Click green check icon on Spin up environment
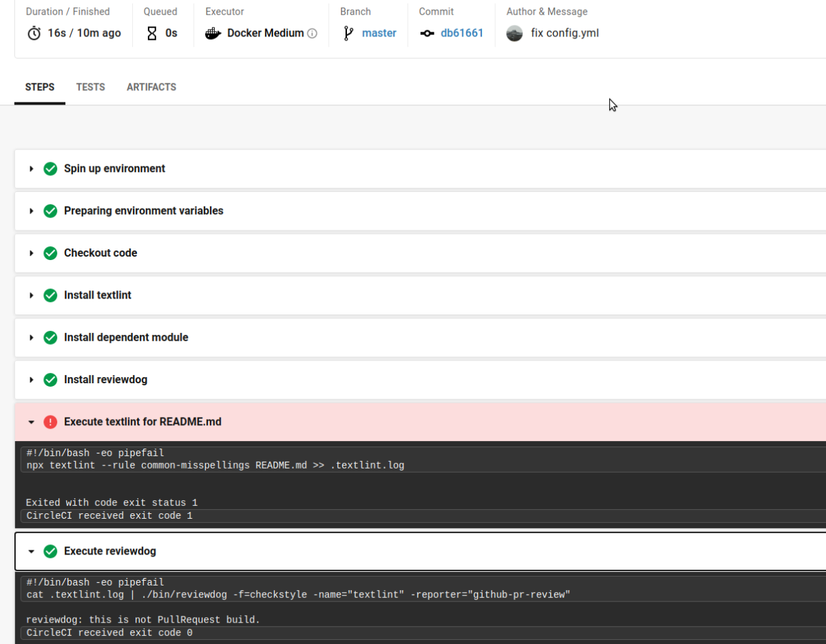Viewport: 826px width, 644px height. (x=50, y=169)
